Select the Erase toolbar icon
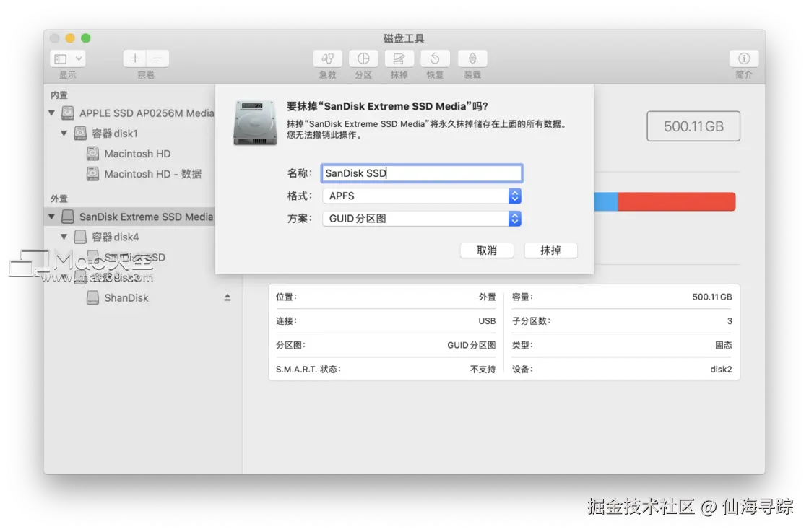 pyautogui.click(x=399, y=58)
